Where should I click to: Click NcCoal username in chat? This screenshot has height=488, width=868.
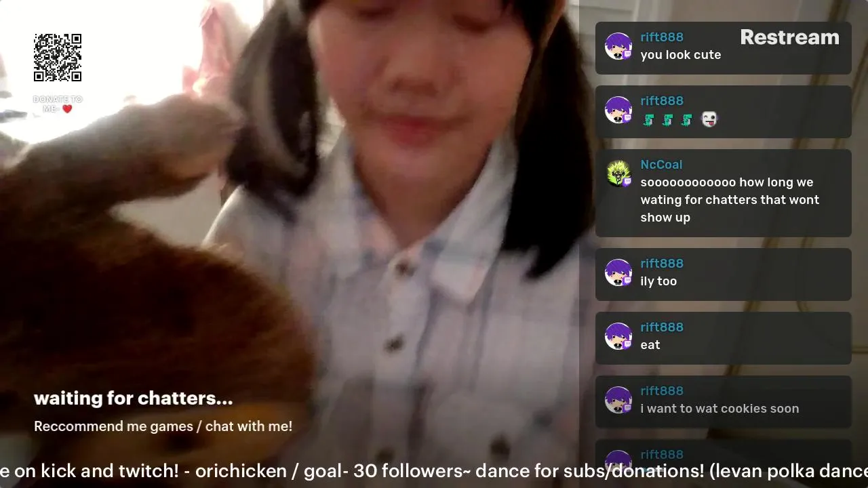coord(661,165)
